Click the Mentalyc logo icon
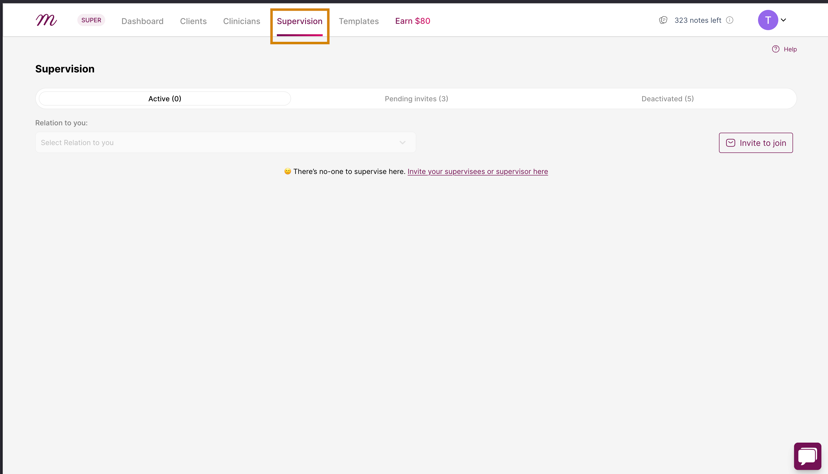This screenshot has width=828, height=474. [46, 20]
